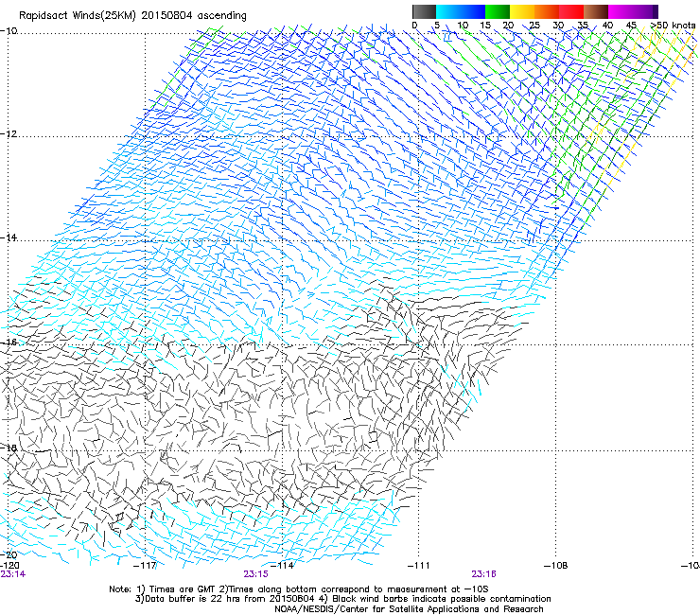Click the '-18' latitude axis label
This screenshot has width=700, height=615.
click(x=9, y=448)
